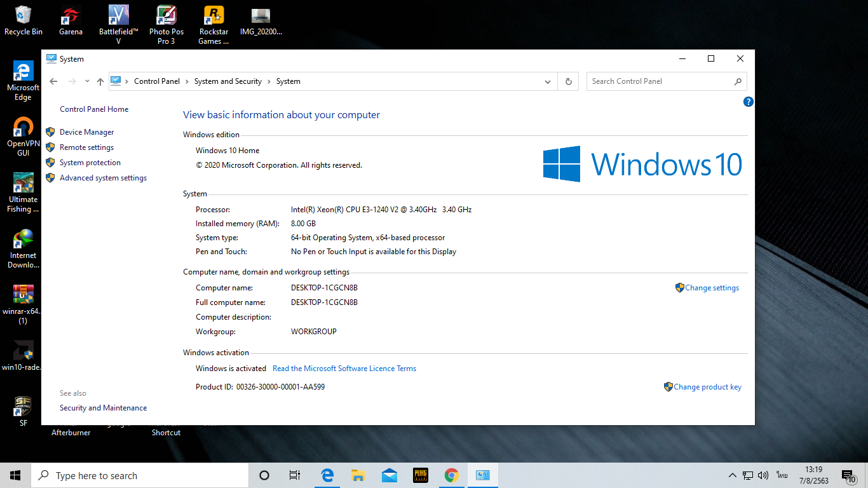Switch the Thai input language indicator
The height and width of the screenshot is (488, 868).
(x=782, y=475)
